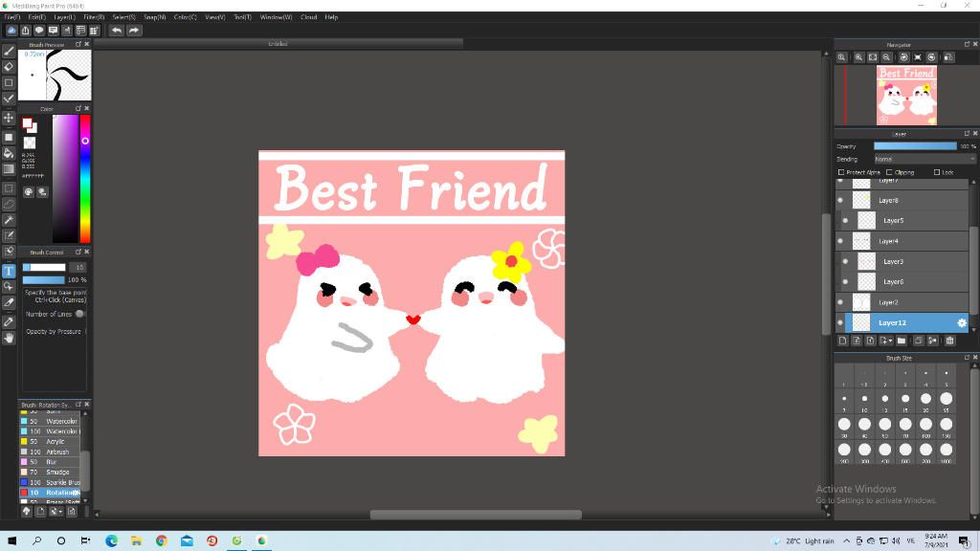This screenshot has height=551, width=980.
Task: Enable the Clipping checkbox
Action: click(889, 172)
